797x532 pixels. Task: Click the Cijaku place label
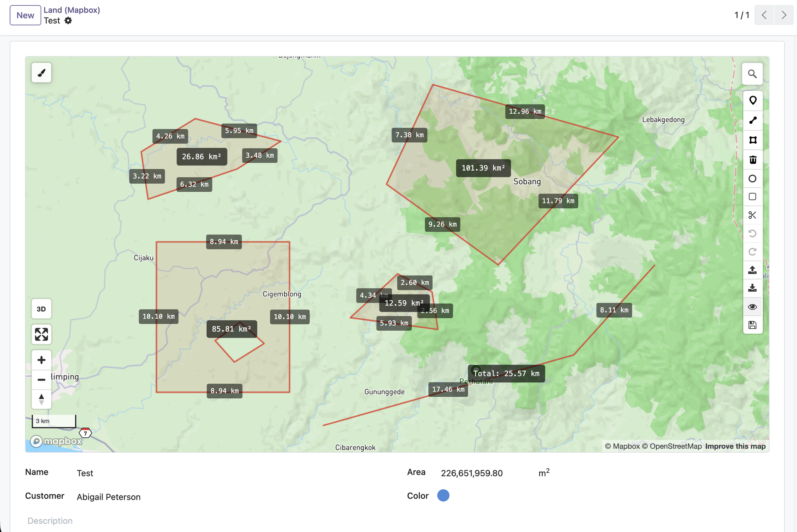[144, 258]
